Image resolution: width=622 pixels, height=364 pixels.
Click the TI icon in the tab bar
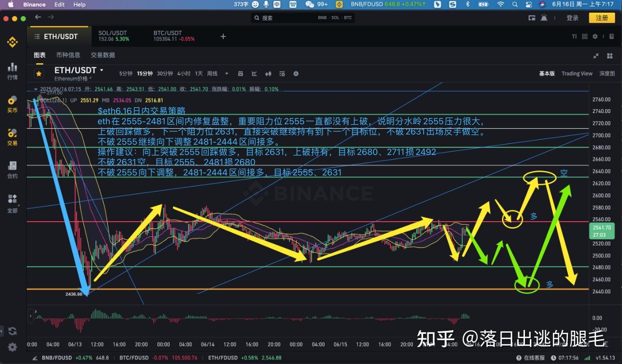(x=574, y=37)
